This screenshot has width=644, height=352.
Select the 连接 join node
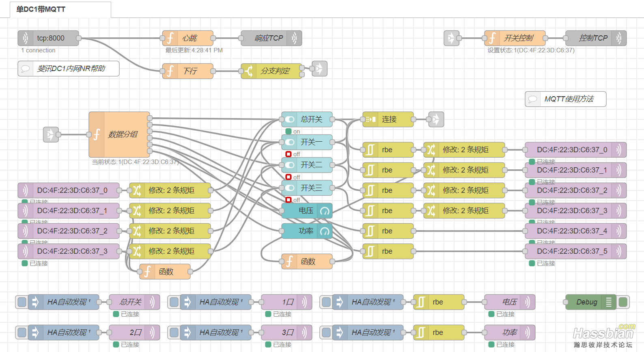388,119
